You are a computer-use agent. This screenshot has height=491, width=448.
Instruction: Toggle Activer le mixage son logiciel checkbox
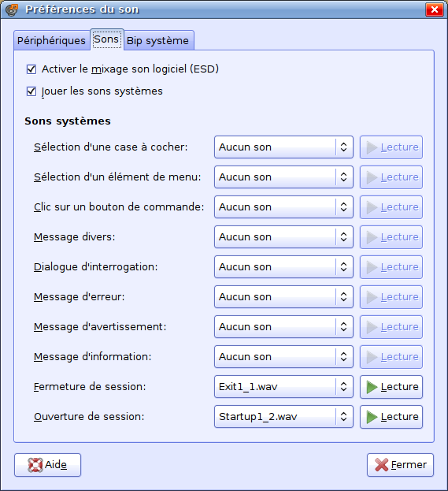[x=31, y=69]
